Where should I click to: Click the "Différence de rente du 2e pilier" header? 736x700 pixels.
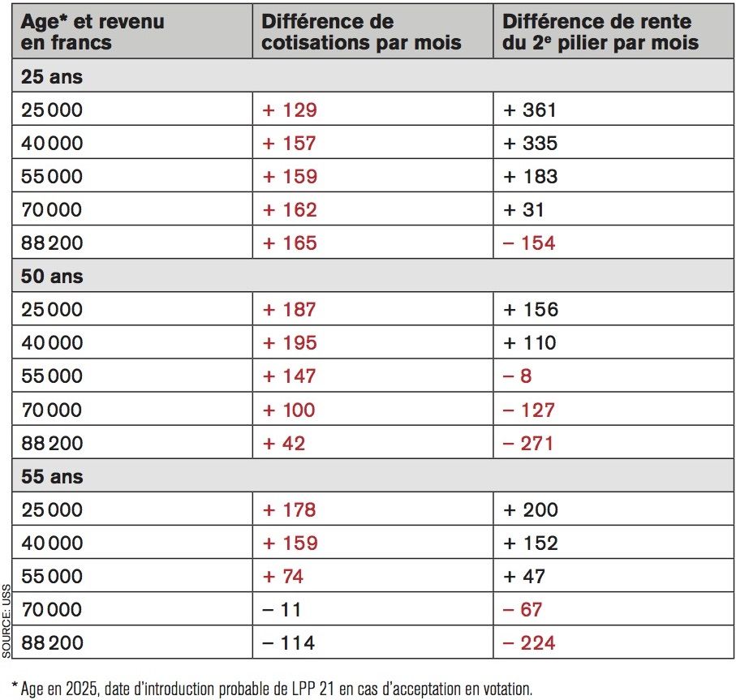pos(600,32)
